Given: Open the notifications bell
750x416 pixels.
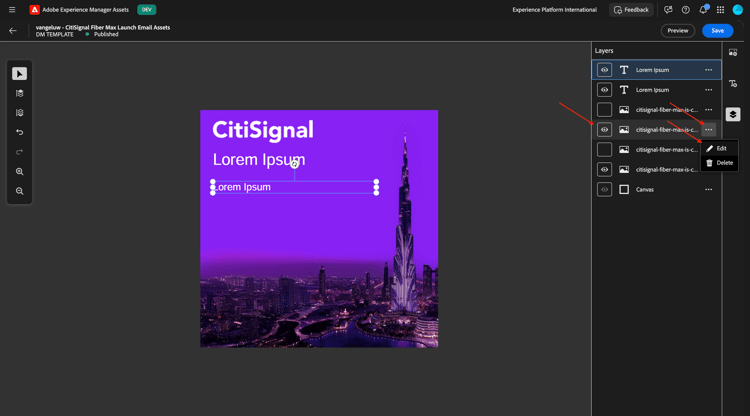Looking at the screenshot, I should (x=703, y=10).
